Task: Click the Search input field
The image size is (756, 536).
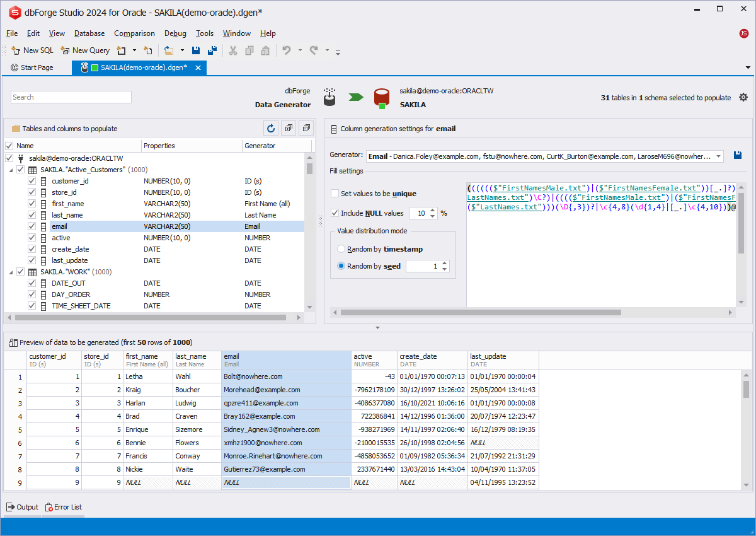Action: (x=71, y=97)
